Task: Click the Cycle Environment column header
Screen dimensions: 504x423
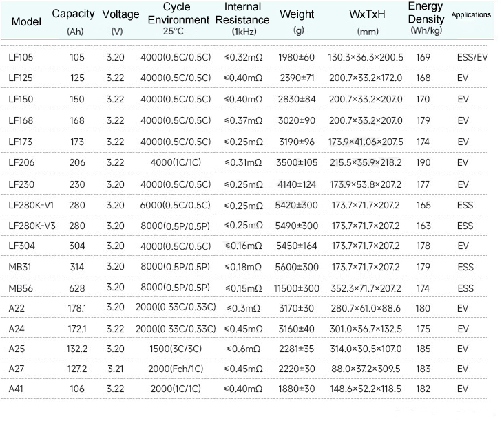Action: coord(176,14)
